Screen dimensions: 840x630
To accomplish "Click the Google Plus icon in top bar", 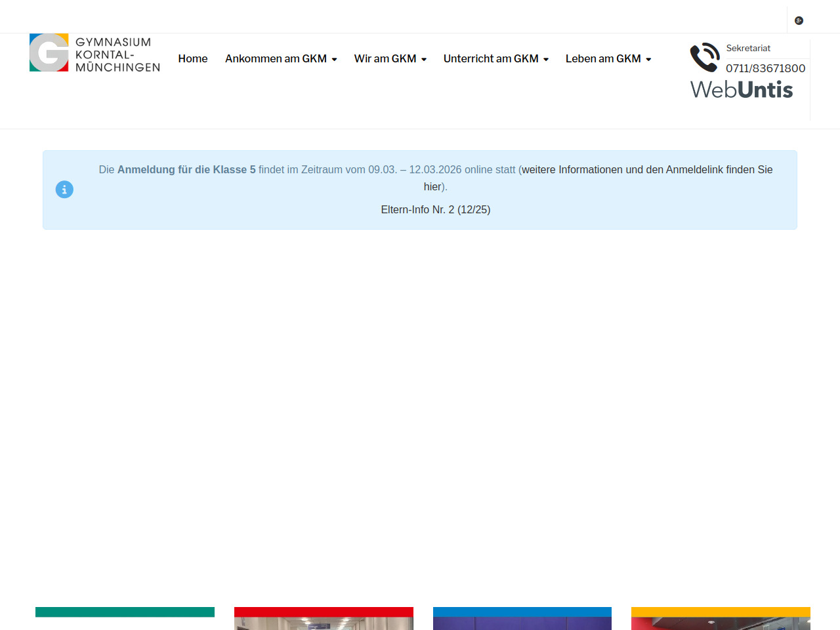I will point(799,20).
